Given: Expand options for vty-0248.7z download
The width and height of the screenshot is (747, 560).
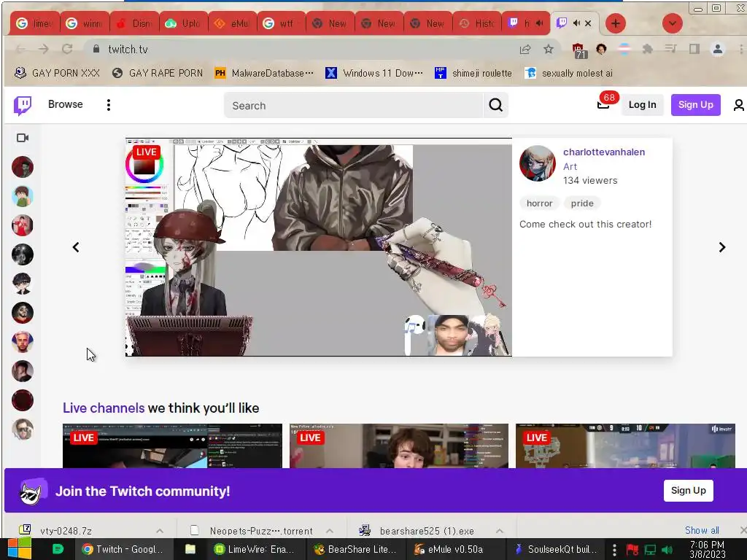Looking at the screenshot, I should click(160, 531).
